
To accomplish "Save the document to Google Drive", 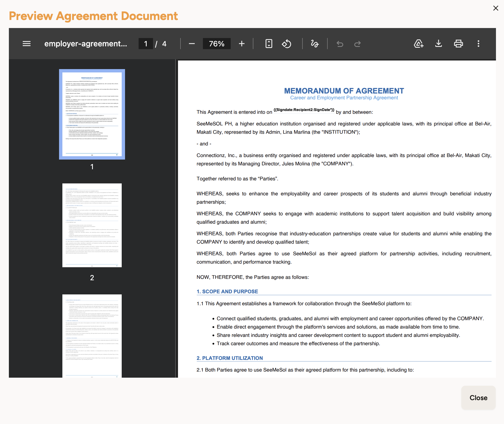I will (x=418, y=44).
